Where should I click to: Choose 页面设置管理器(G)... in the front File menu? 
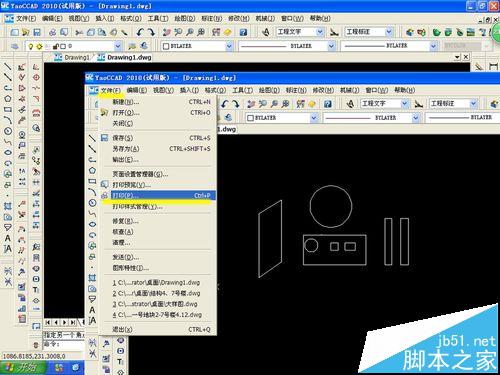click(x=158, y=174)
